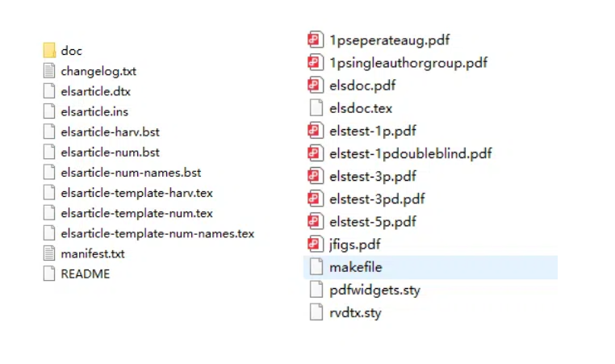The height and width of the screenshot is (364, 615).
Task: Open the doc folder icon
Action: click(x=49, y=51)
